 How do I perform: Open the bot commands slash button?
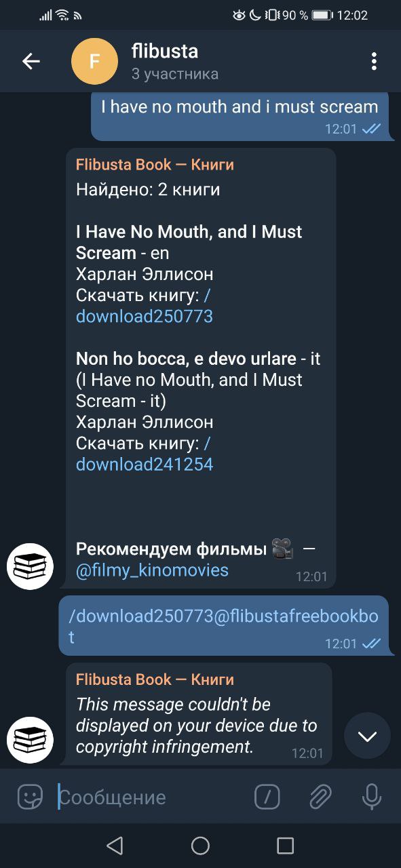click(x=267, y=797)
